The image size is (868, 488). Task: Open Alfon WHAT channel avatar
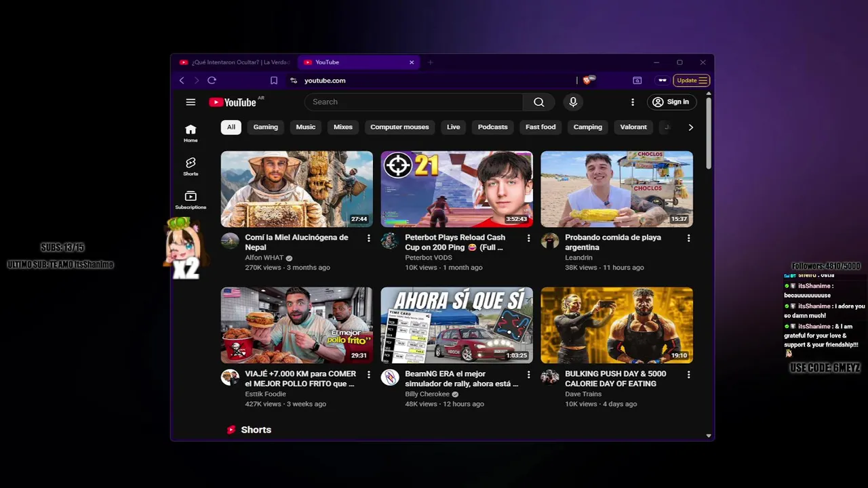pyautogui.click(x=230, y=241)
